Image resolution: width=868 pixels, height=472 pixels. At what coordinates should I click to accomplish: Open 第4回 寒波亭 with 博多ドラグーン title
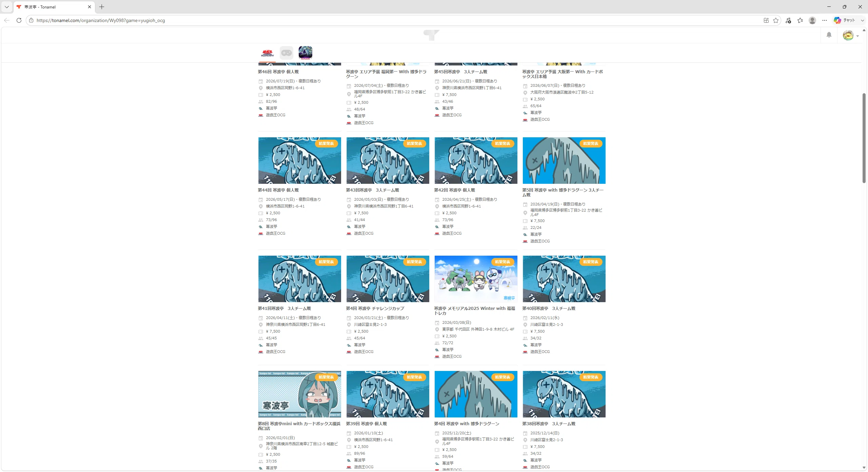click(467, 424)
